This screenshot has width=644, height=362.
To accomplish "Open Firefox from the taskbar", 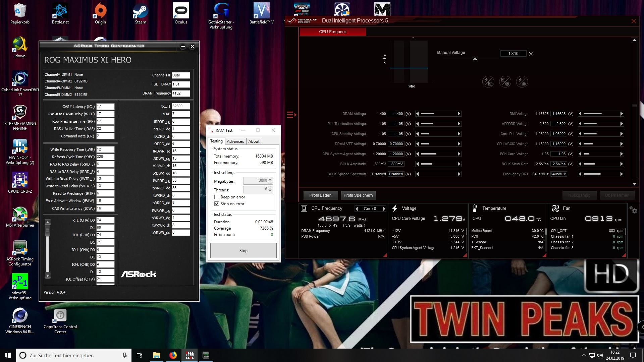I will coord(173,355).
